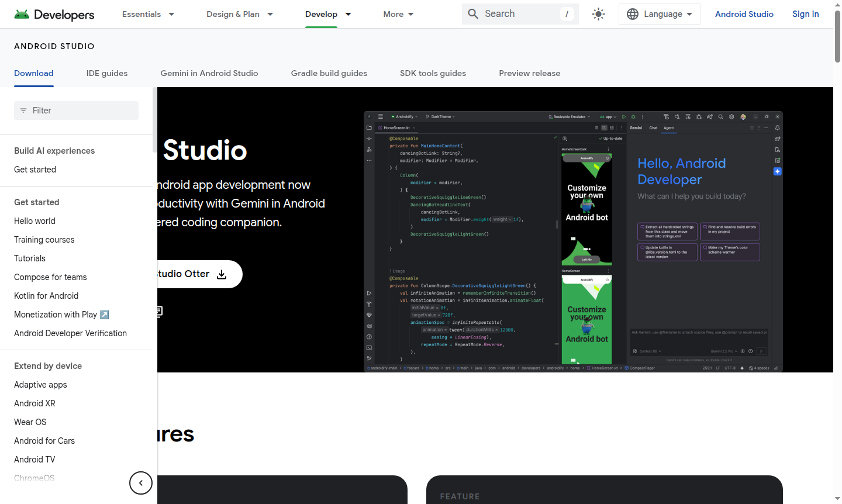
Task: Click the magnifier search icon in the IDE toolbar
Action: 720,116
